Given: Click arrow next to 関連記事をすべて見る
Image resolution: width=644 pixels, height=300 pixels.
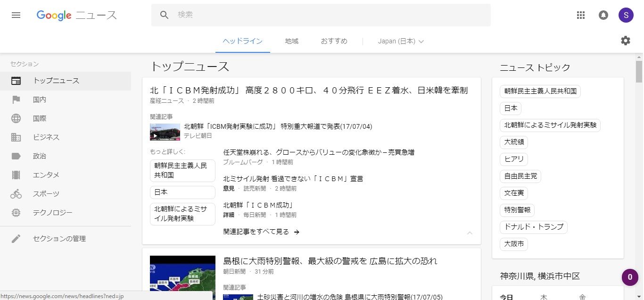Looking at the screenshot, I should (297, 232).
